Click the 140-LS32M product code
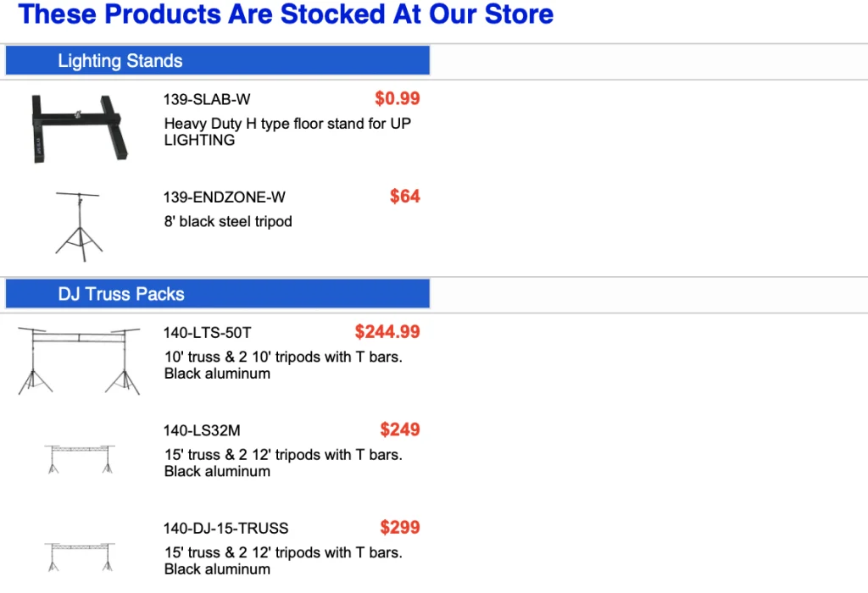The width and height of the screenshot is (868, 593). point(202,430)
